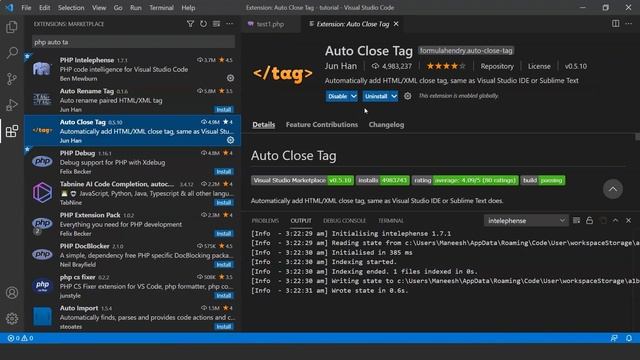Install the php cs fixer extension

224,296
